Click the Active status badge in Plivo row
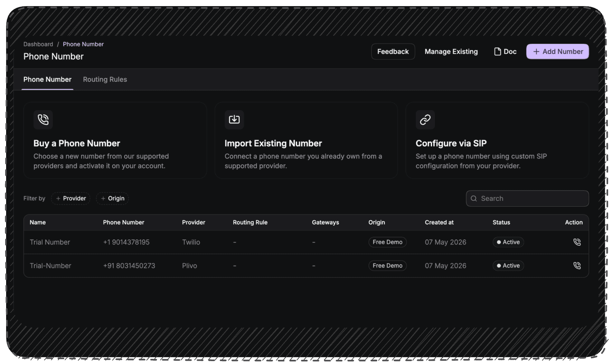 tap(508, 266)
